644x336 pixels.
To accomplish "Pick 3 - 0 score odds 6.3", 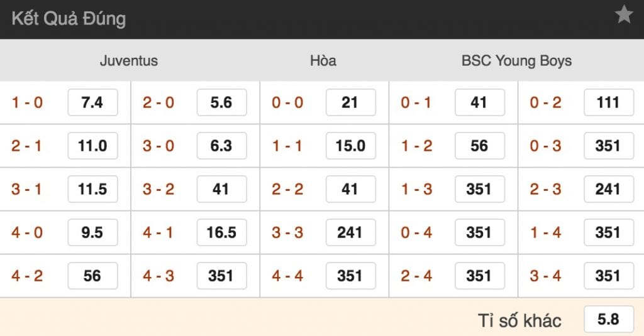I will 221,146.
